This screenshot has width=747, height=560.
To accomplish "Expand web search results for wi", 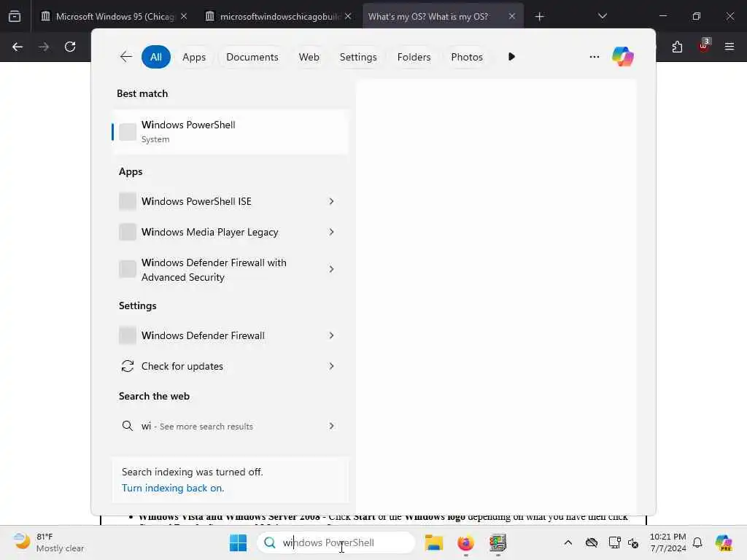I will [332, 426].
